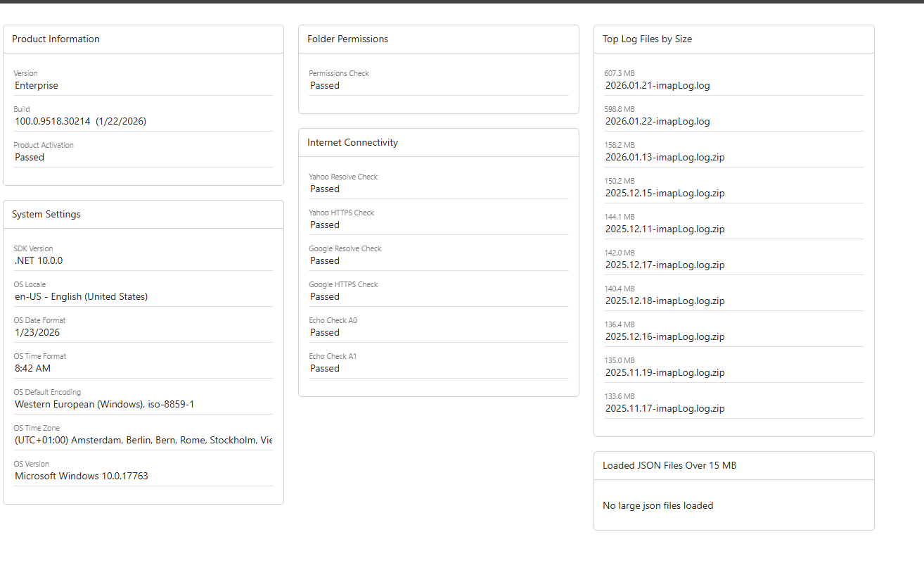Click the Permissions Check Passed result
Viewport: 924px width, 575px height.
(325, 86)
